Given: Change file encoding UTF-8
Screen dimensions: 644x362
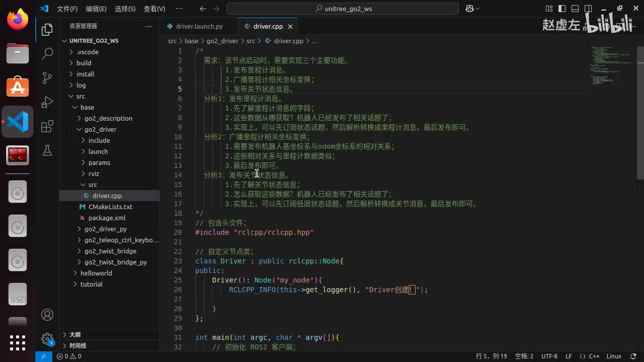Looking at the screenshot, I should click(x=549, y=356).
